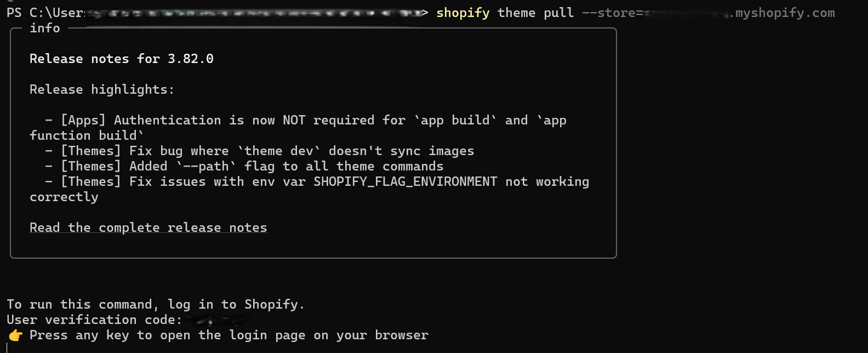Click the "PS C:\User" prompt prefix
868x353 pixels.
coord(46,13)
